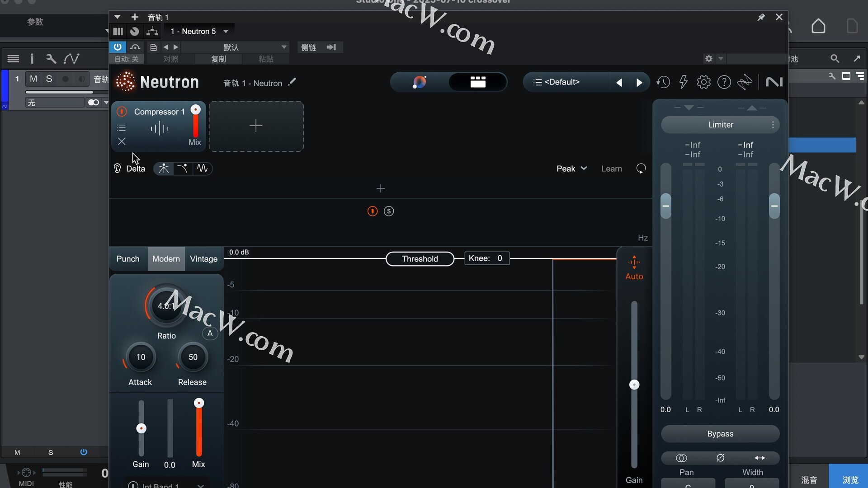Viewport: 868px width, 488px height.
Task: Click the Native Instruments logo icon
Action: [774, 82]
